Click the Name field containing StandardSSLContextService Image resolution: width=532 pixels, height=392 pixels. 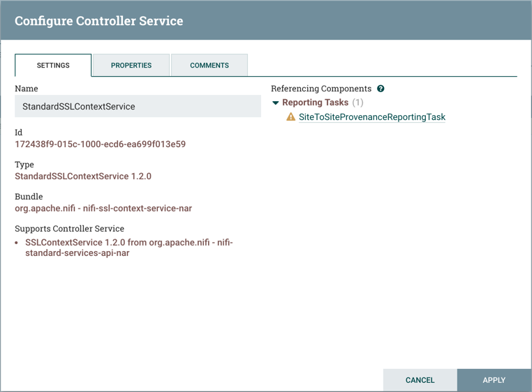(x=138, y=107)
